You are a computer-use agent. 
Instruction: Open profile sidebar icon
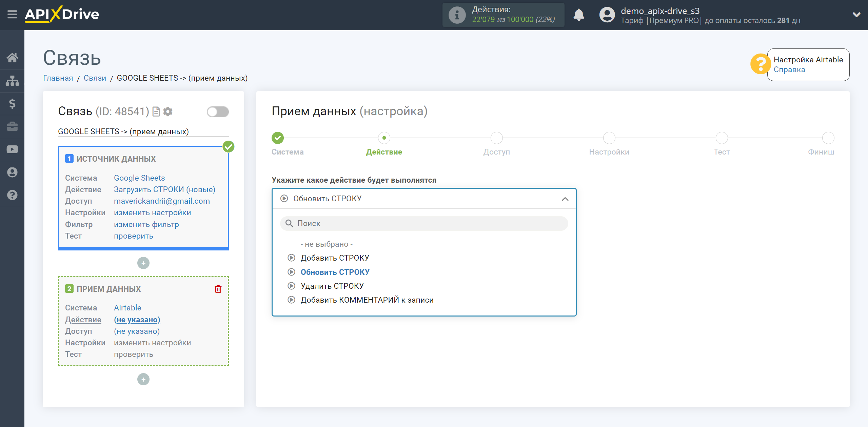pyautogui.click(x=12, y=172)
